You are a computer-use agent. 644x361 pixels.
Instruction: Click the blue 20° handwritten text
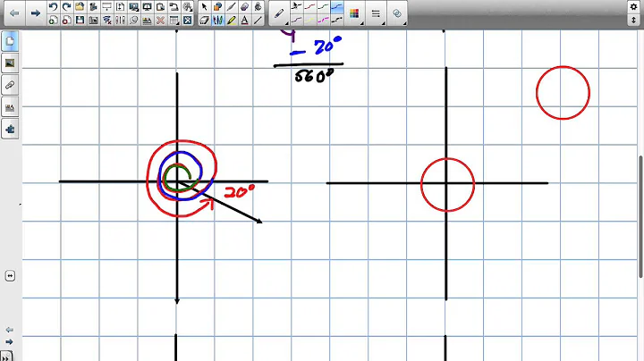327,46
